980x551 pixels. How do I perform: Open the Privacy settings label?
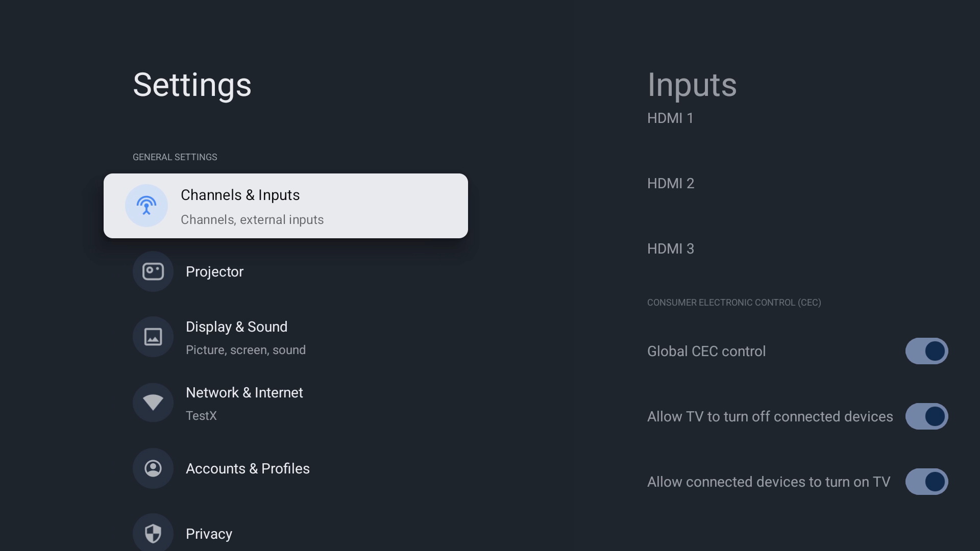click(209, 534)
